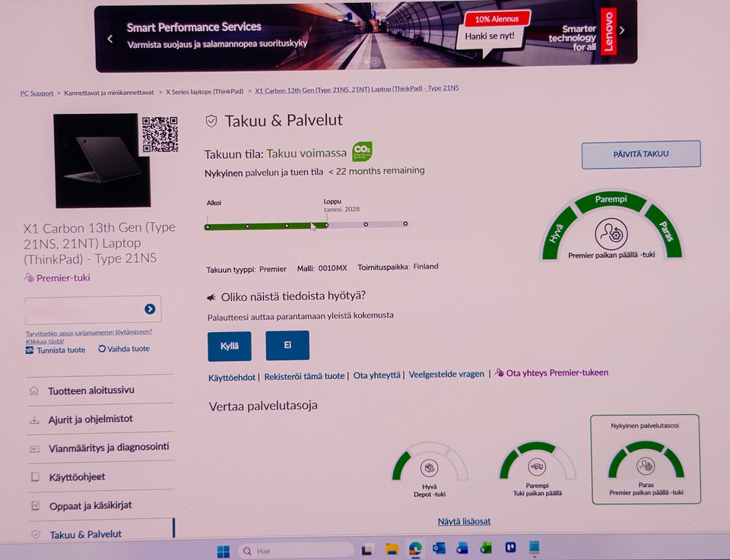Click home icon beside Tuotteen aloitussivu
This screenshot has height=560, width=730.
tap(34, 391)
